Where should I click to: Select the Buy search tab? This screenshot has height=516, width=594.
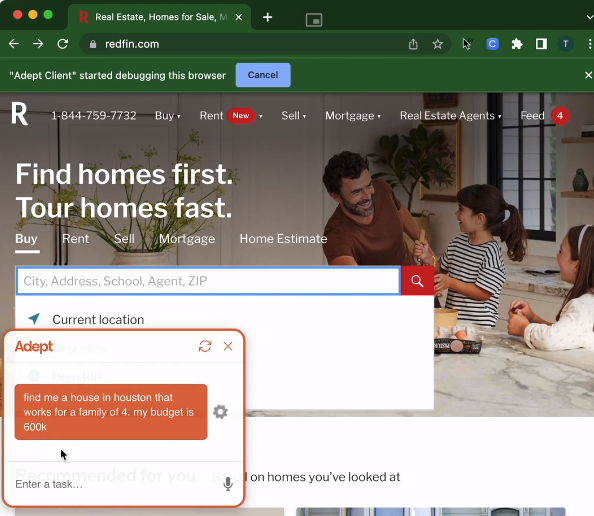(27, 239)
